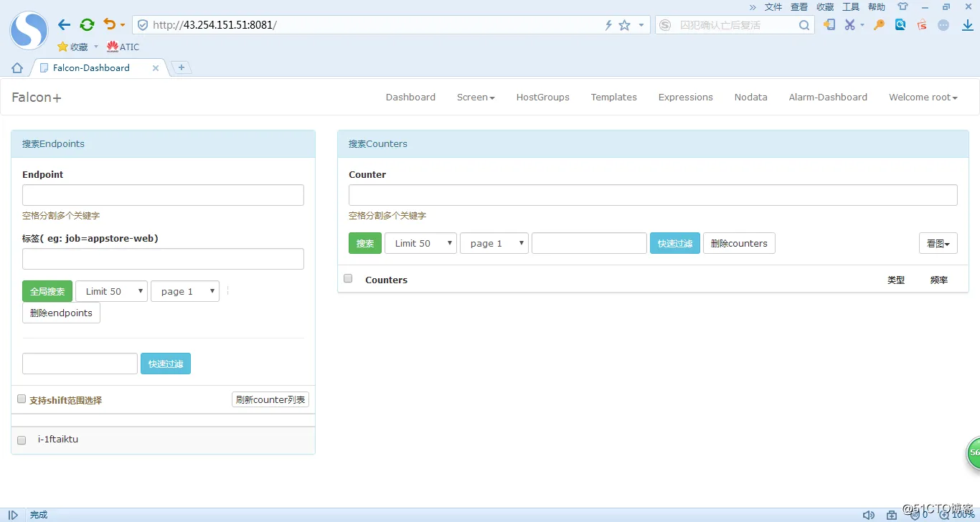
Task: Click endpoints 快速过滤 button
Action: point(166,364)
